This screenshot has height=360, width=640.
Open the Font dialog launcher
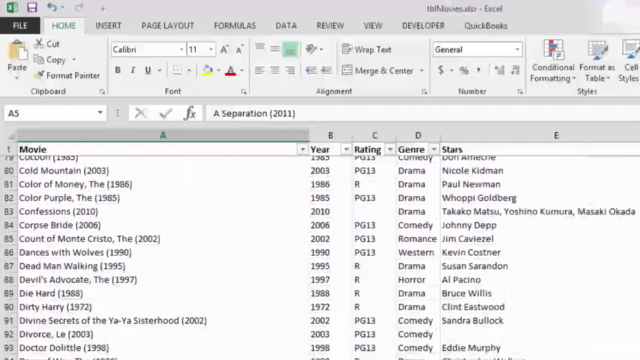point(244,92)
